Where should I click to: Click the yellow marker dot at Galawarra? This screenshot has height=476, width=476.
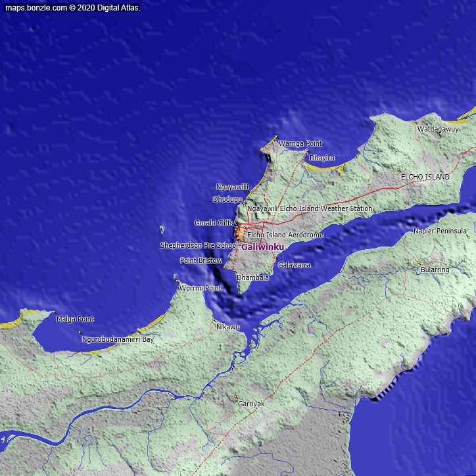pos(275,258)
